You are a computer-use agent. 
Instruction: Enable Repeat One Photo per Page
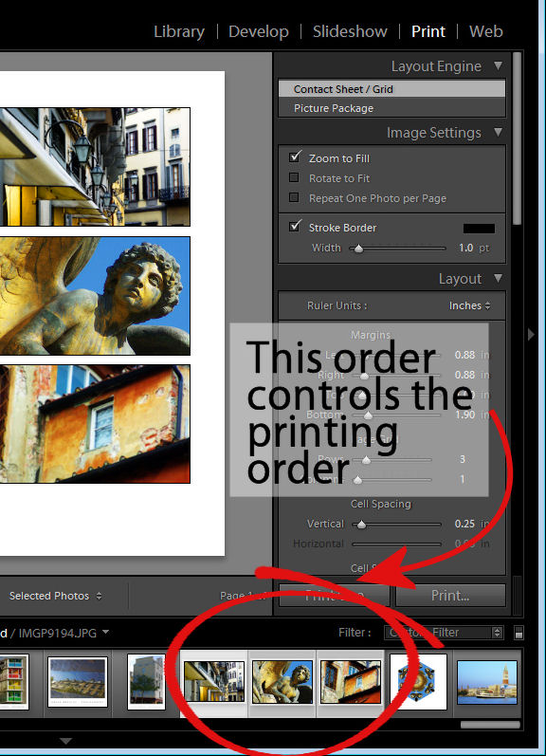[294, 197]
